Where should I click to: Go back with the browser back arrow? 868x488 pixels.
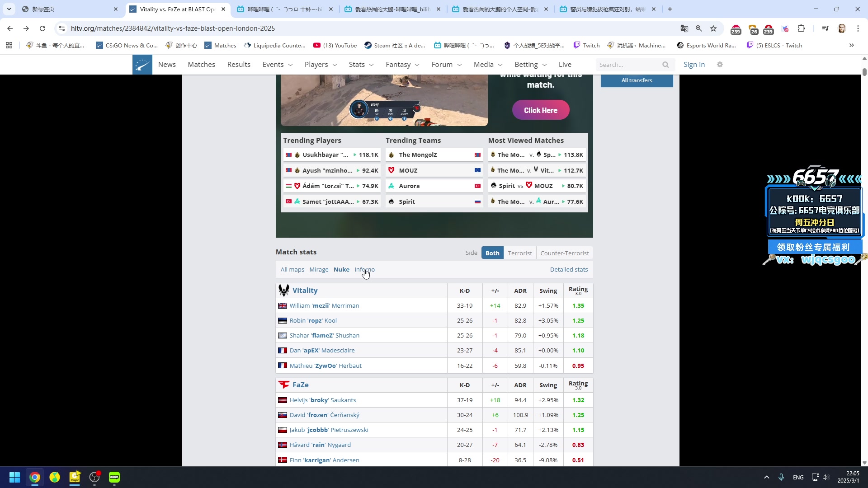(10, 28)
